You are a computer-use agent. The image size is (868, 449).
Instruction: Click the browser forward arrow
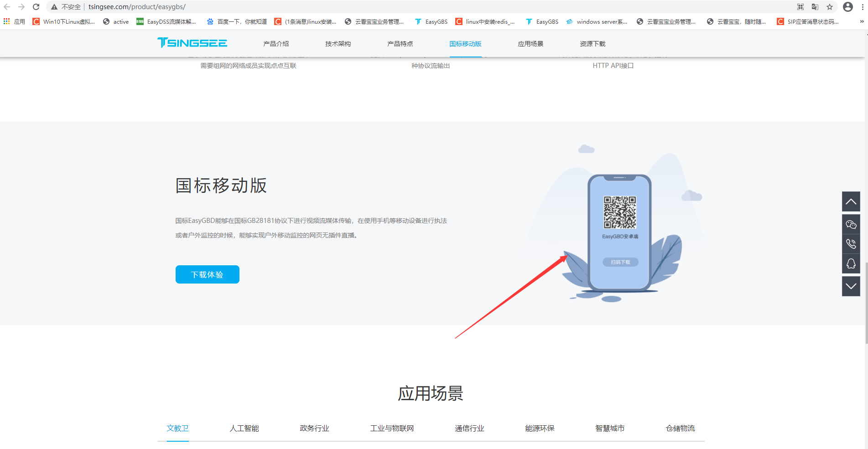[x=21, y=7]
